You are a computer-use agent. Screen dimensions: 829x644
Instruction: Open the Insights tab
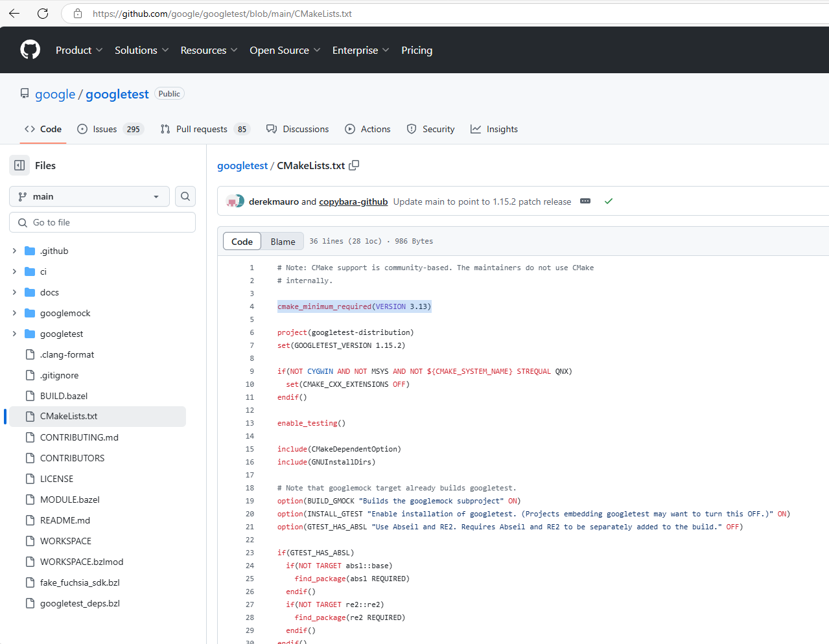click(x=494, y=129)
